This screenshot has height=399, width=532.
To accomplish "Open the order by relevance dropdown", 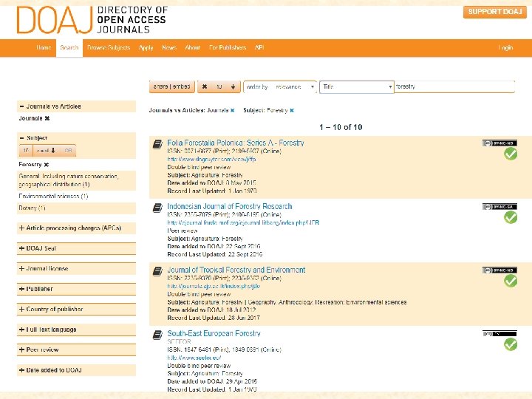I will click(280, 87).
